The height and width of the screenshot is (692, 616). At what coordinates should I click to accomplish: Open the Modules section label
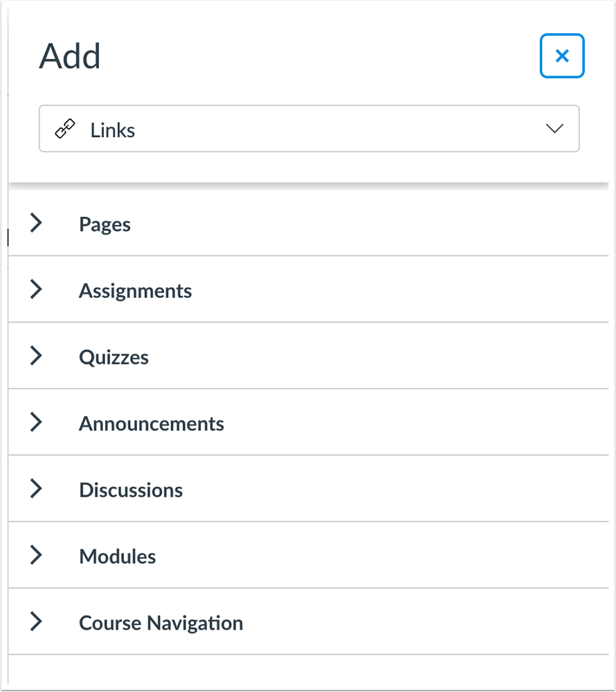pos(117,556)
